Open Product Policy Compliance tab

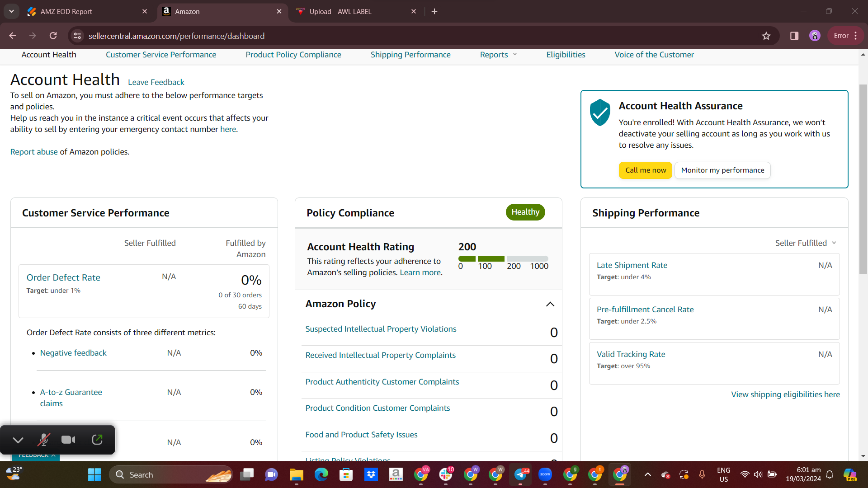[293, 55]
